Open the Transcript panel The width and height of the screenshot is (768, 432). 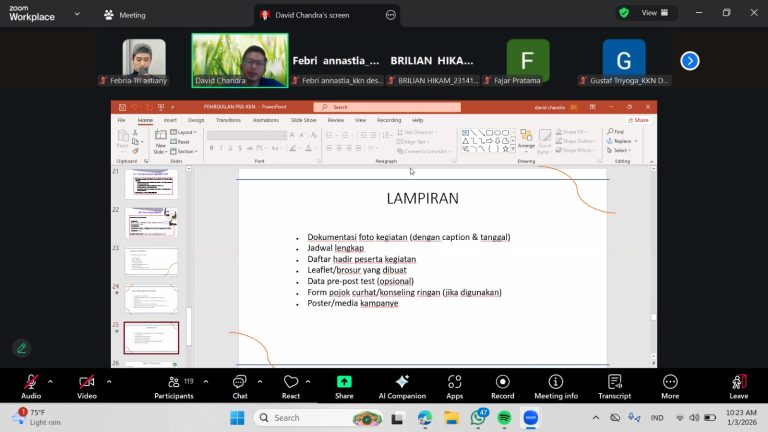pos(614,386)
